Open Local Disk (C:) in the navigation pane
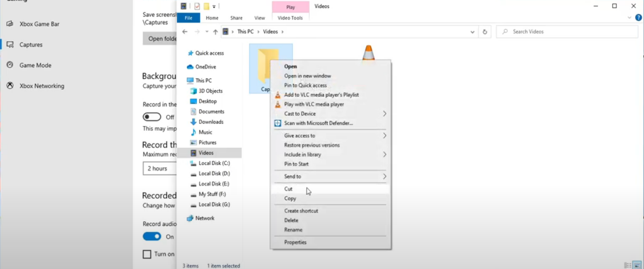The image size is (644, 269). click(214, 163)
